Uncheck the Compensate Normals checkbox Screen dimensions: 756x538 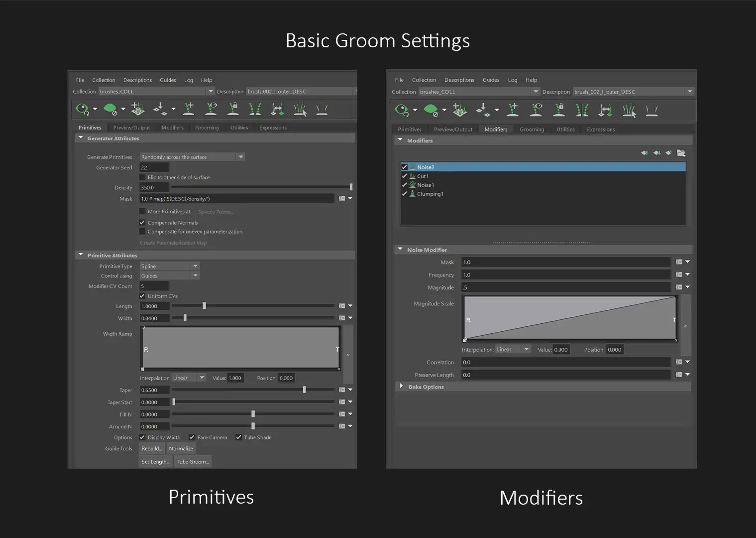coord(142,223)
